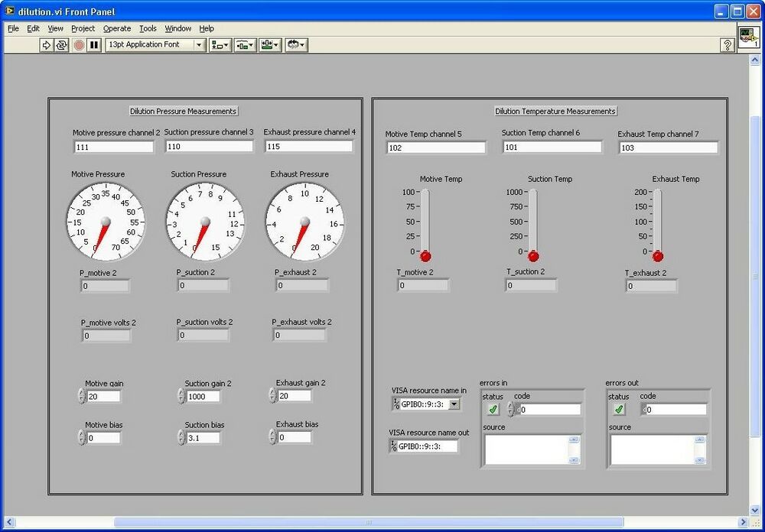Click the VI icon in the top-right corner
The image size is (765, 532).
click(x=749, y=38)
